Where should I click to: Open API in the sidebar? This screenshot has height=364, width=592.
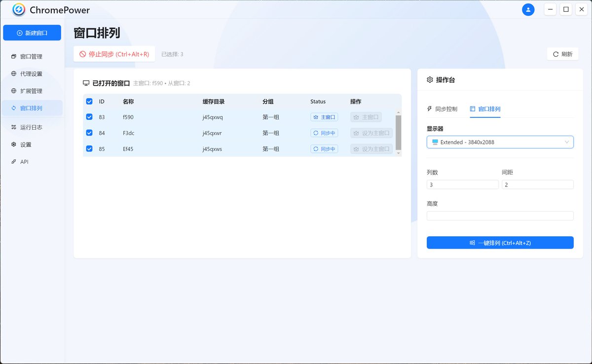tap(32, 162)
